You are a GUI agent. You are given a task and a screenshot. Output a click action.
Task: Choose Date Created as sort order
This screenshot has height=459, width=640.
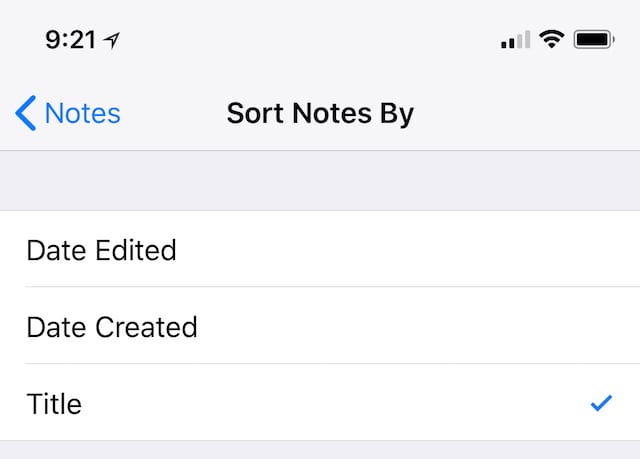(112, 326)
